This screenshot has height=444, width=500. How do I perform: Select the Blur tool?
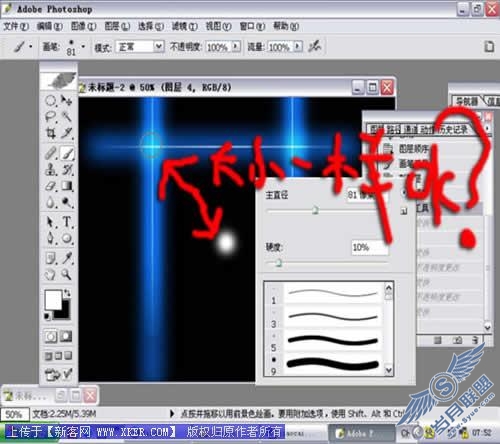(50, 202)
